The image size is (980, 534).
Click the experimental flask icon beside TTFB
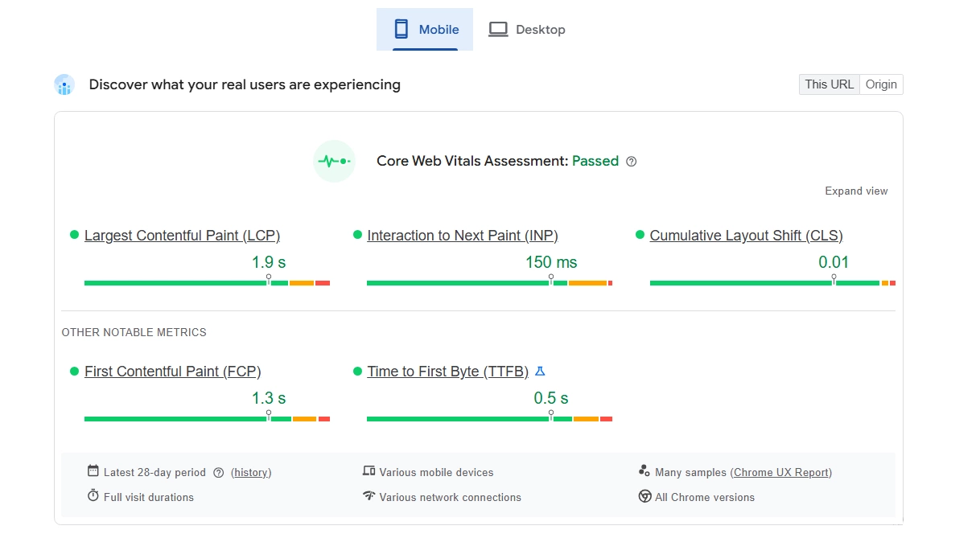coord(540,371)
